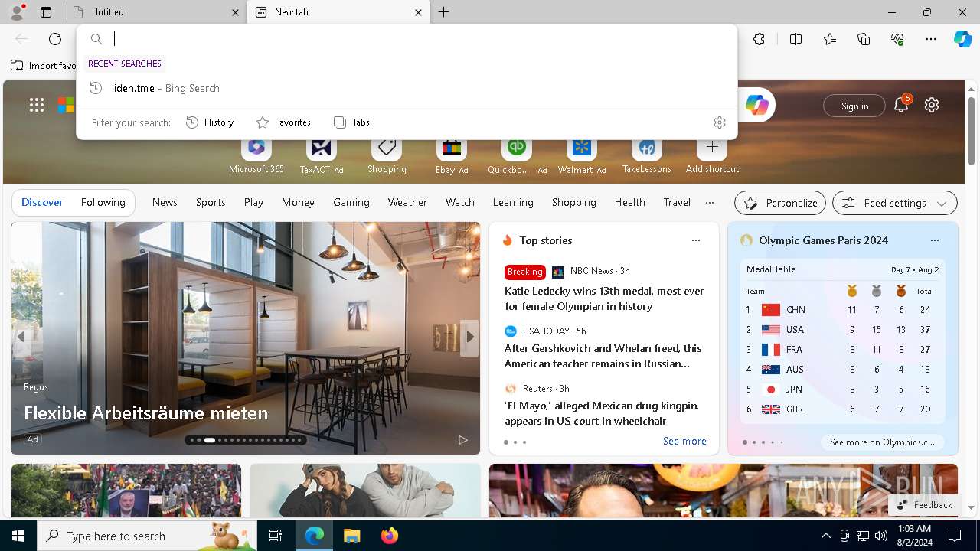Focus the address bar input field

pos(421,39)
